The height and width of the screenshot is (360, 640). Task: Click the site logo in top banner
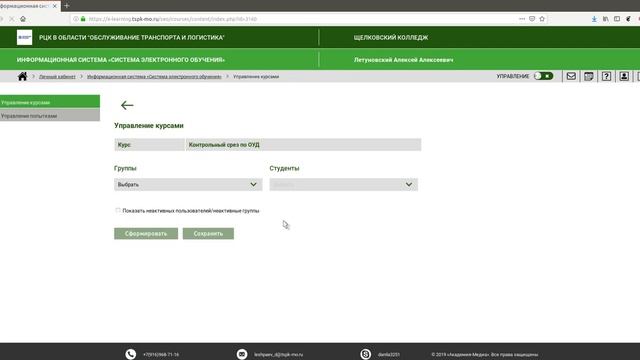24,38
